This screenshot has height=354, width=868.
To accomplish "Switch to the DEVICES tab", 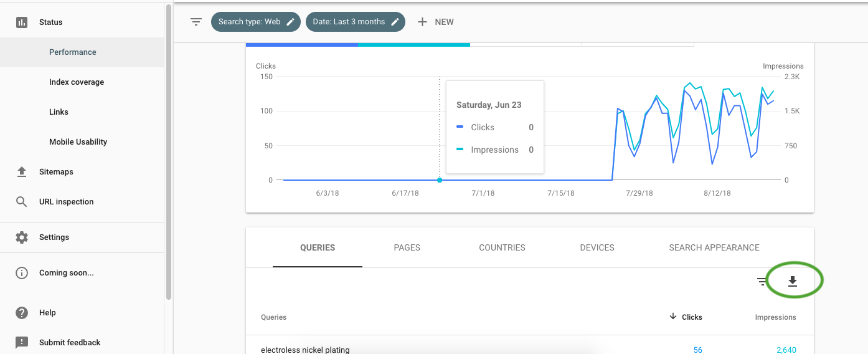I will coord(597,248).
